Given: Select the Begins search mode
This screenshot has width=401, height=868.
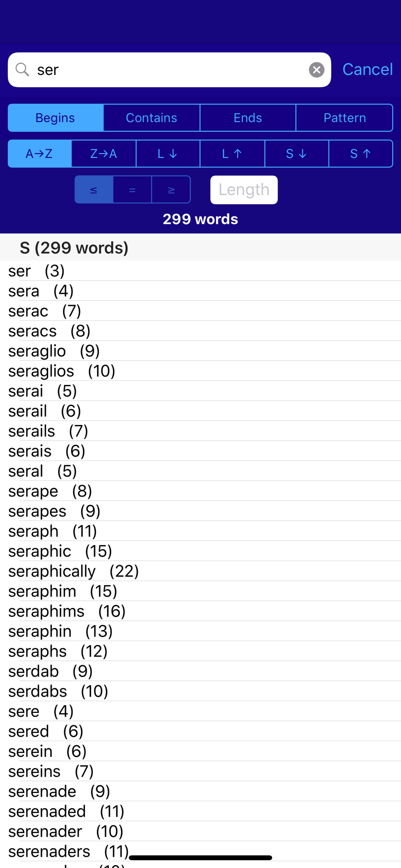Looking at the screenshot, I should (x=56, y=118).
